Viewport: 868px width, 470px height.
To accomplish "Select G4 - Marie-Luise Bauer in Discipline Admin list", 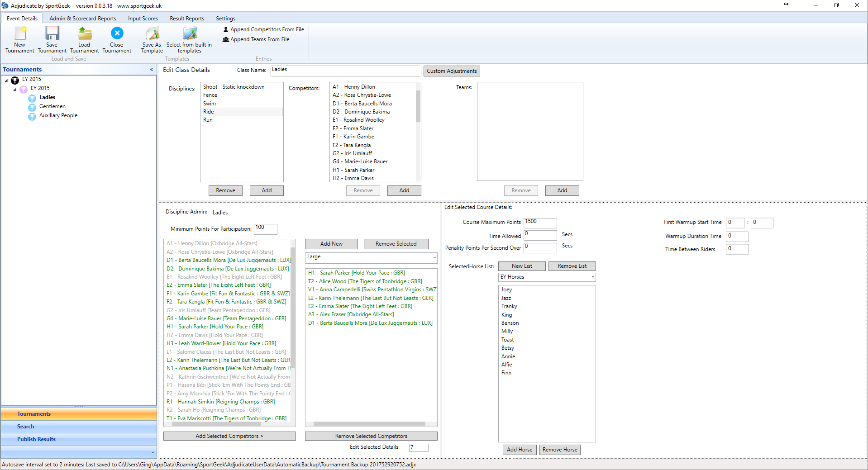I will (x=227, y=318).
